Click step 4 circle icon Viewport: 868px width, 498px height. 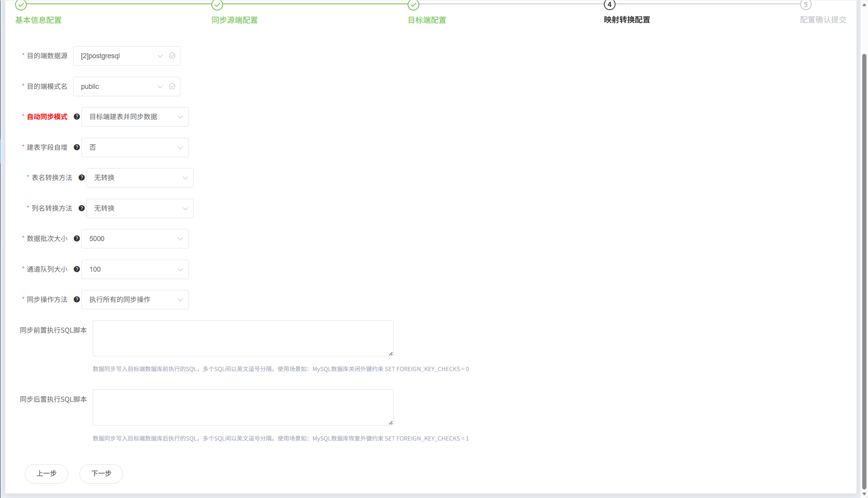coord(610,5)
